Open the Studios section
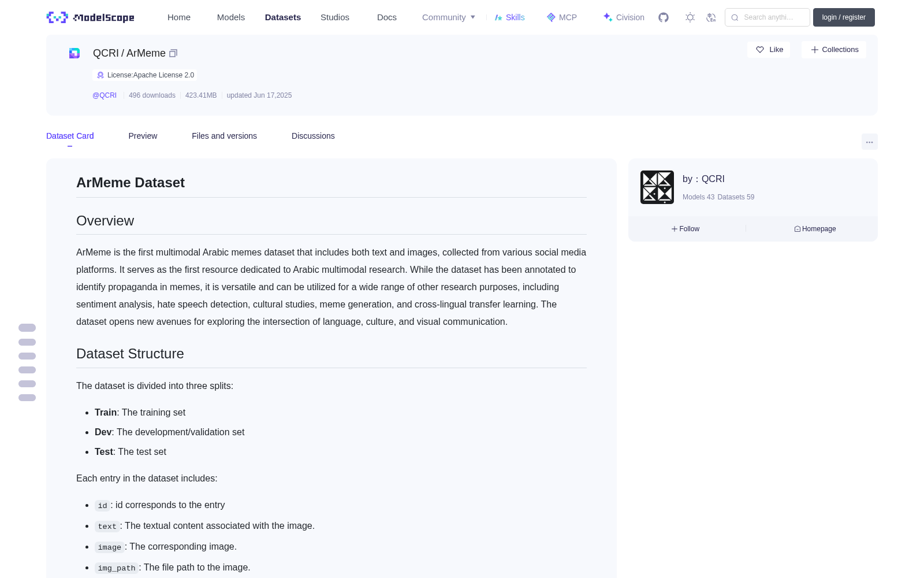 [335, 17]
